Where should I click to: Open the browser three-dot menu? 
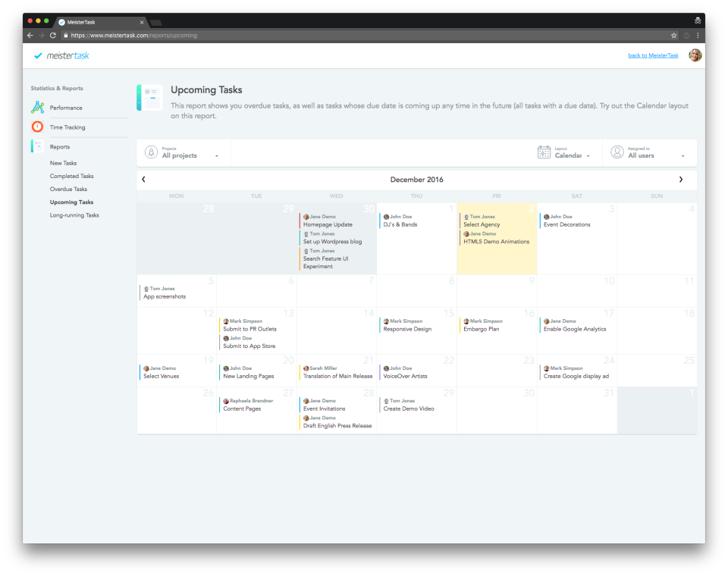click(x=698, y=36)
